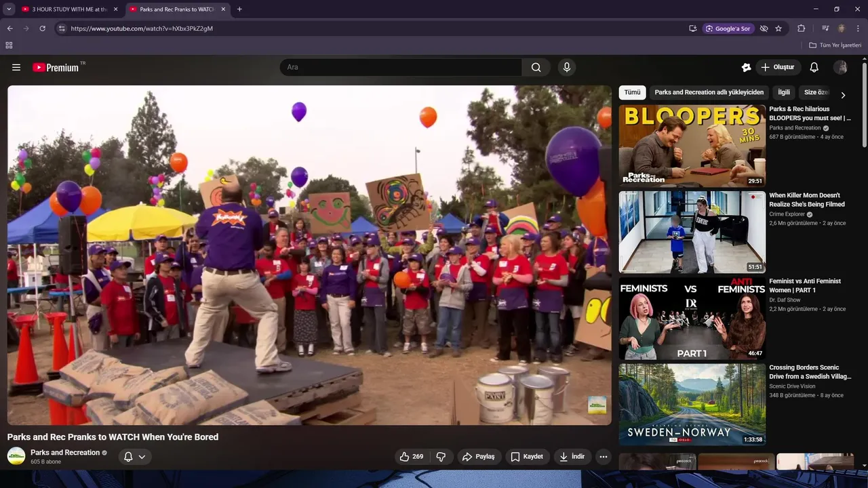Open Tüm Yer İşaretleri bookmarks folder
This screenshot has height=488, width=868.
(835, 45)
